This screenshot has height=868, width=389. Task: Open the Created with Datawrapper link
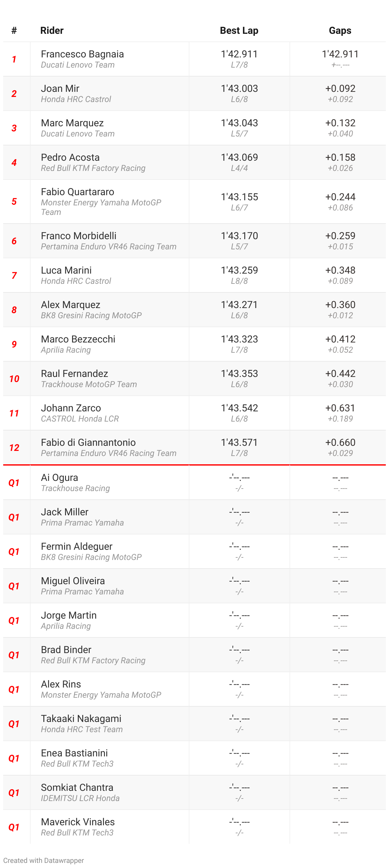click(43, 860)
